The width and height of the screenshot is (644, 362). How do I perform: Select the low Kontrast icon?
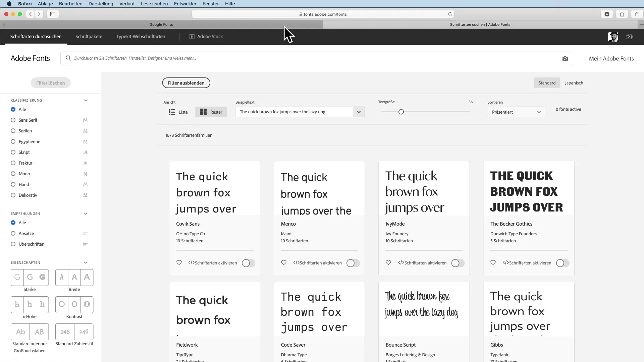pyautogui.click(x=62, y=304)
